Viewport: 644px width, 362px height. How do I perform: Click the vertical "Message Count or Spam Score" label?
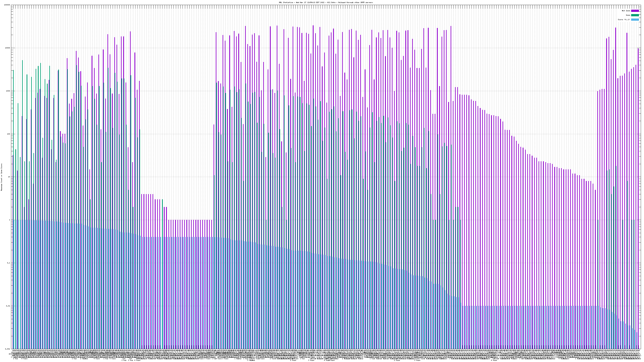pyautogui.click(x=1, y=177)
